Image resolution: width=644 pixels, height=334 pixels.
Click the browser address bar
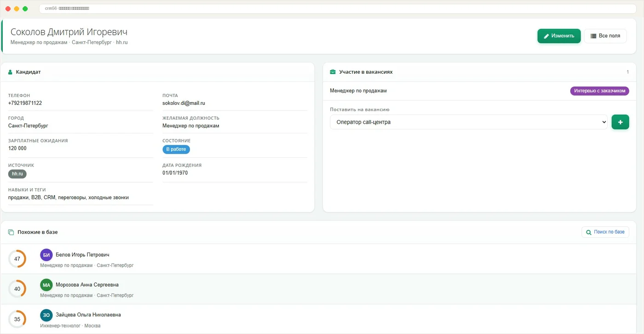click(338, 9)
